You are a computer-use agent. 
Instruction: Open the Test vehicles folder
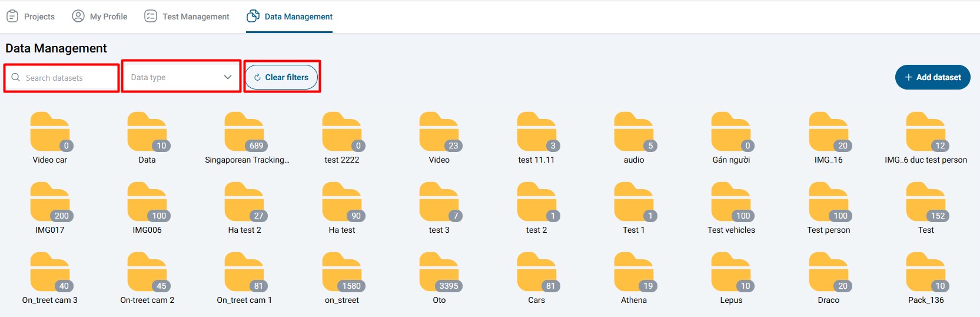(x=731, y=203)
